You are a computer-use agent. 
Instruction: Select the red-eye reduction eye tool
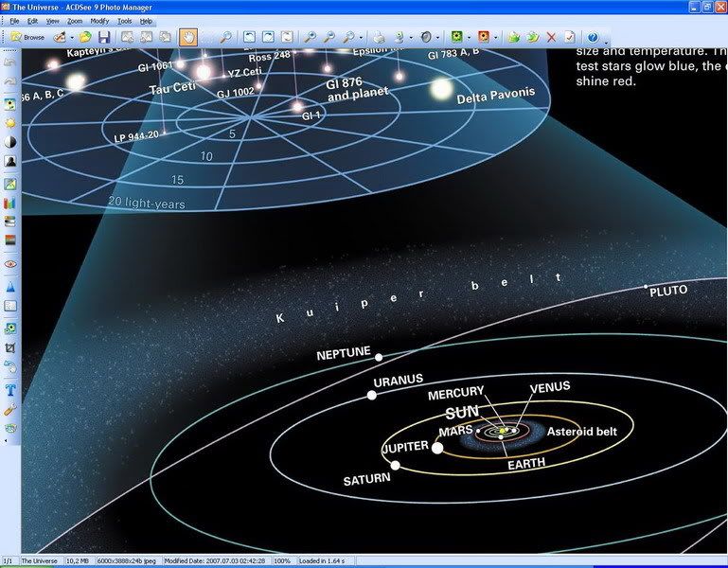point(10,264)
